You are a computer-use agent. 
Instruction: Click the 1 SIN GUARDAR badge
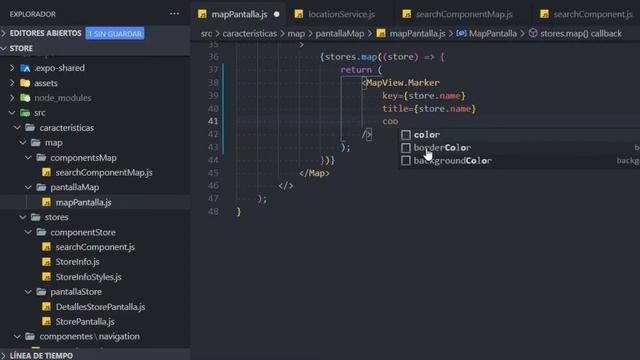tap(115, 33)
